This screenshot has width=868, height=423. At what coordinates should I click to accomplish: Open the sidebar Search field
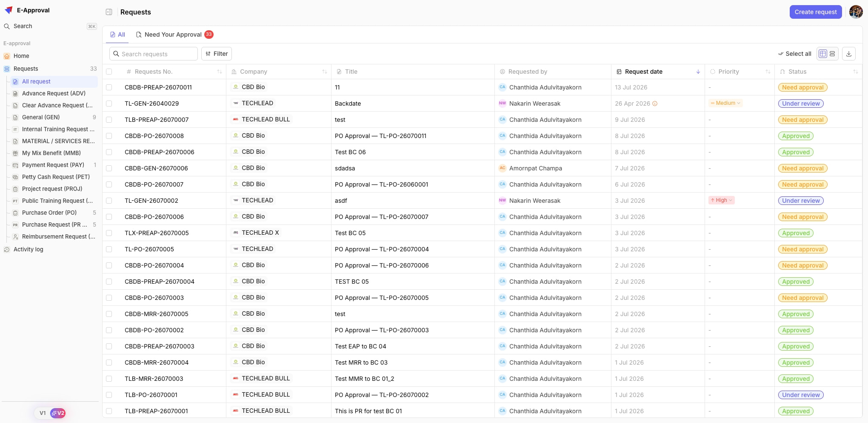[x=50, y=26]
